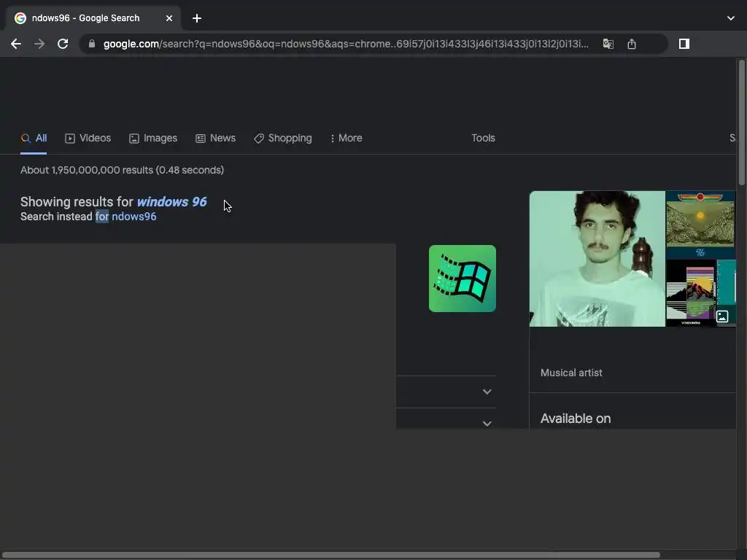The width and height of the screenshot is (747, 560).
Task: Share this page using the share icon
Action: click(x=632, y=44)
